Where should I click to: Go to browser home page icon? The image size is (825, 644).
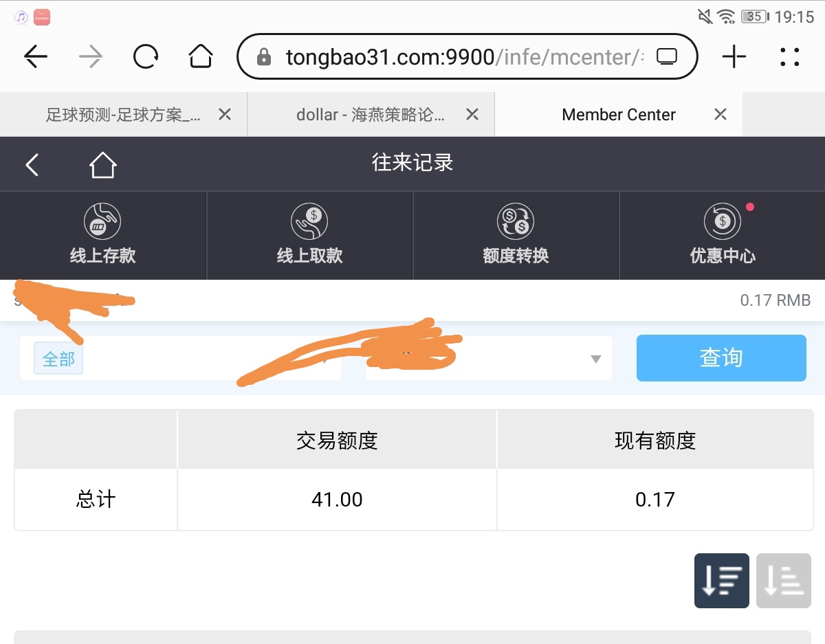tap(200, 57)
